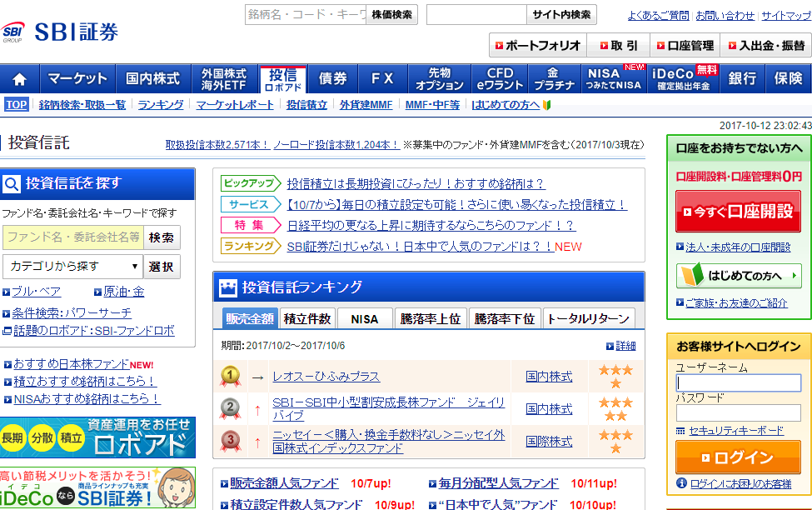Click the 特集 tag label
The width and height of the screenshot is (812, 510).
(251, 225)
